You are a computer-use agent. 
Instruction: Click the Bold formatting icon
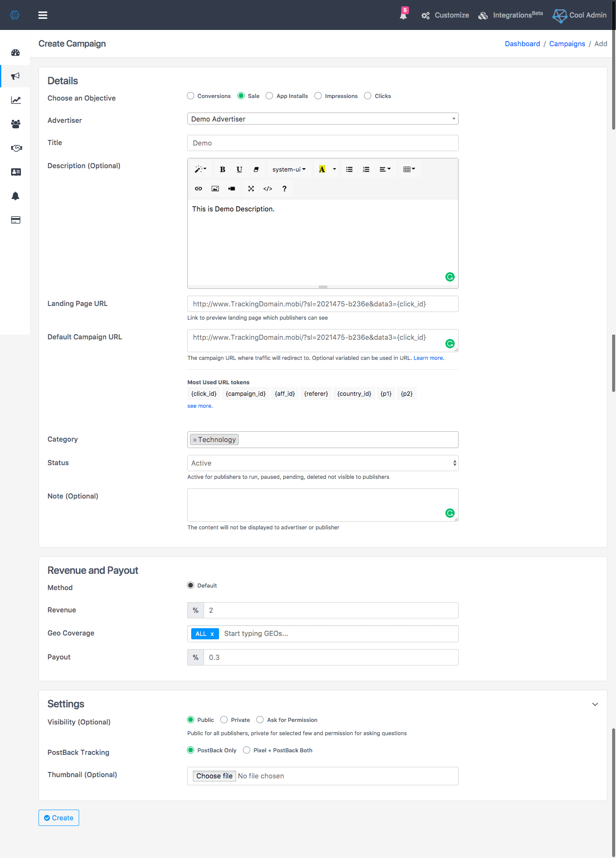tap(222, 169)
